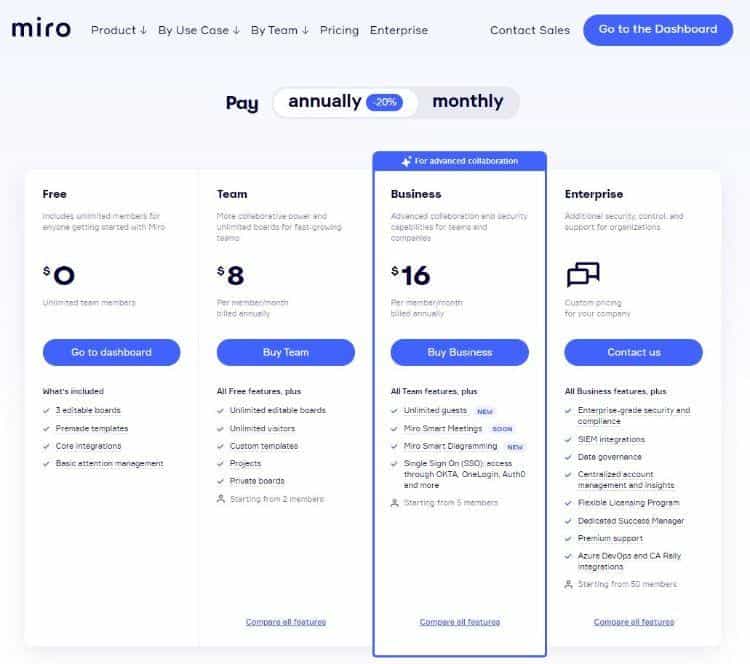Select annually billing option

(324, 102)
